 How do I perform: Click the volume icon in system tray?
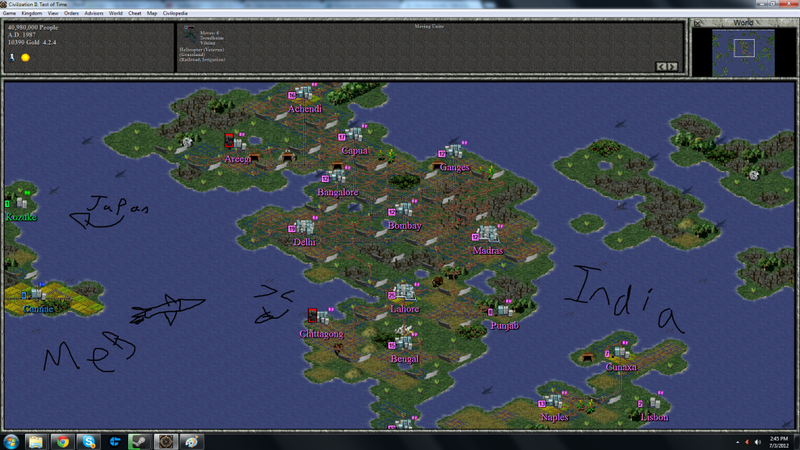point(758,442)
